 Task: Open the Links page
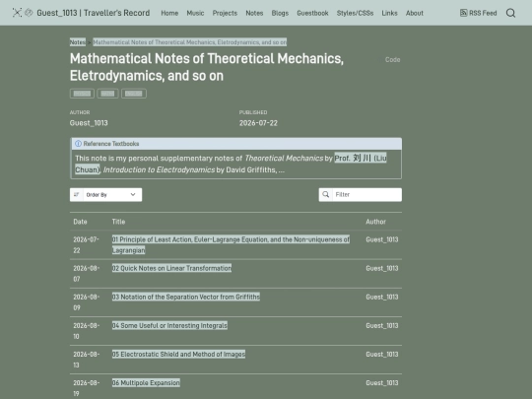(389, 13)
